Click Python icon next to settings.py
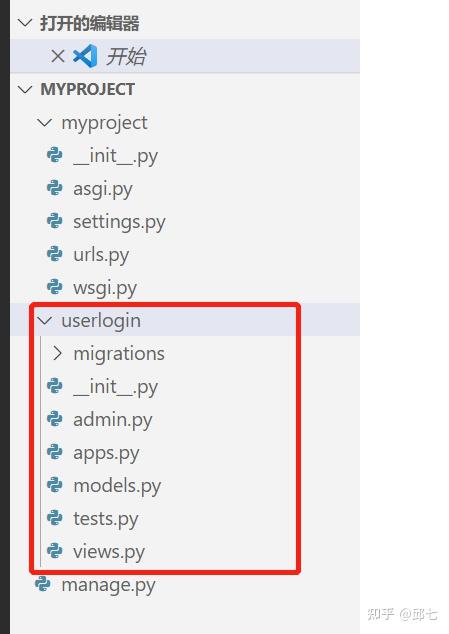This screenshot has width=449, height=634. point(55,221)
